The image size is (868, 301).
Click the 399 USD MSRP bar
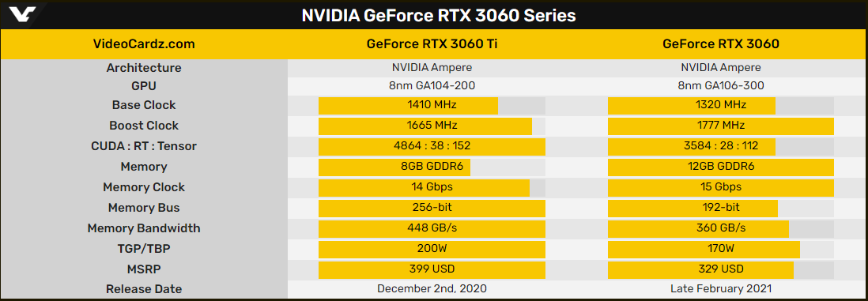(x=432, y=269)
